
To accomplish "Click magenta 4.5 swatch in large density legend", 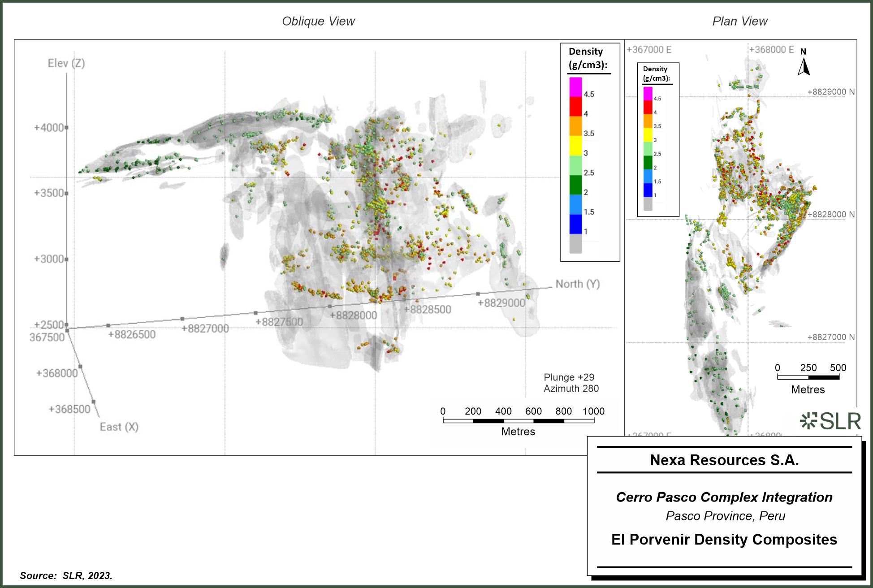I will pyautogui.click(x=576, y=87).
